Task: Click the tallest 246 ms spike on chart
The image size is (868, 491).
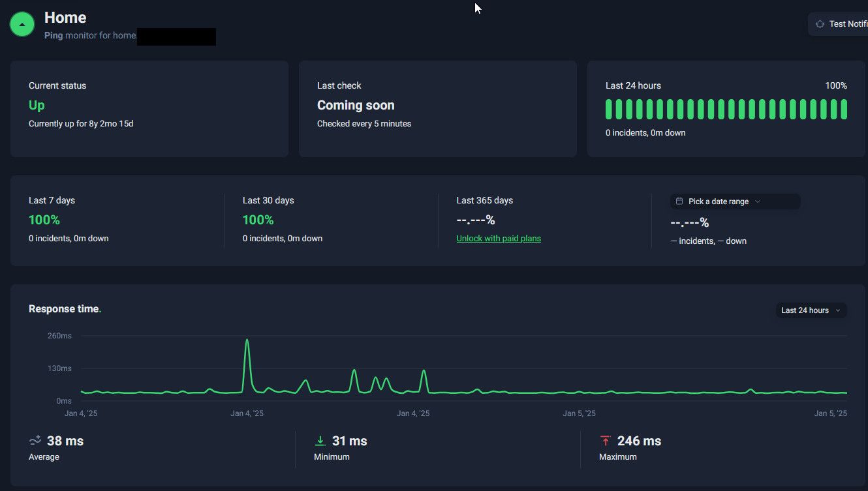Action: click(x=247, y=341)
